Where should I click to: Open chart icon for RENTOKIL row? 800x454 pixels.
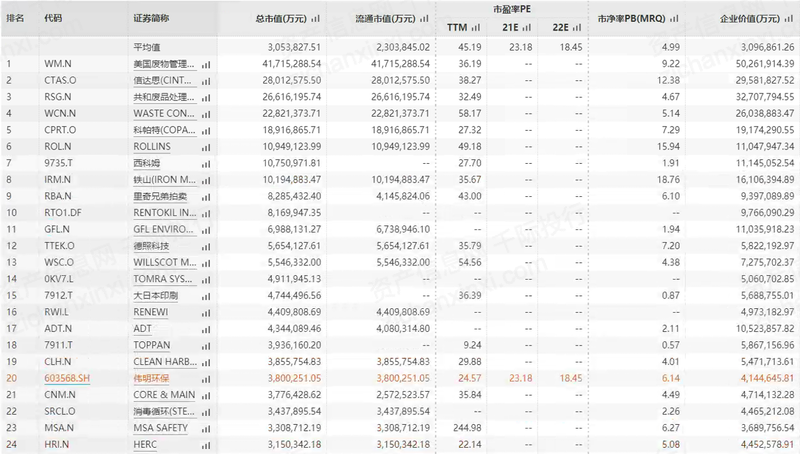click(206, 214)
